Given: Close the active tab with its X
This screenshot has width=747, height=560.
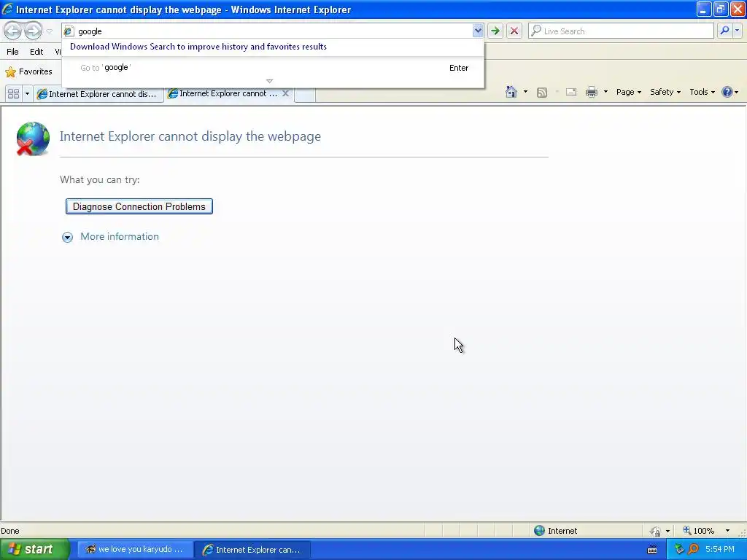Looking at the screenshot, I should 285,93.
